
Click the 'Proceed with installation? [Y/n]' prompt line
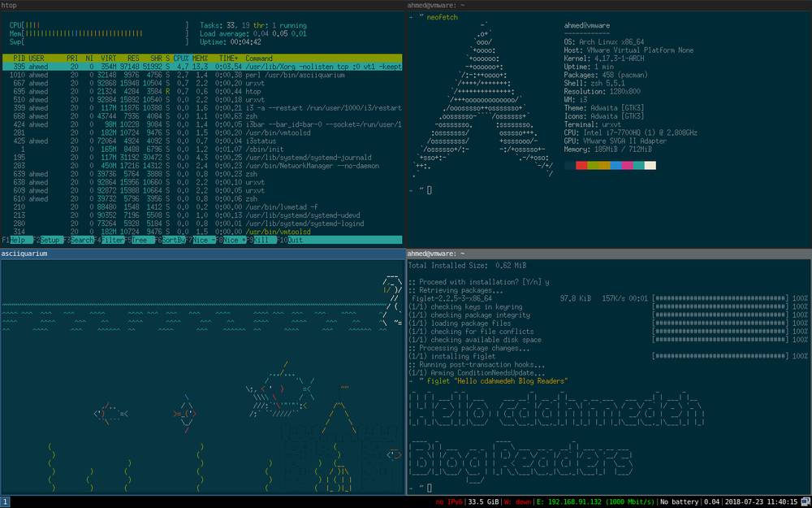click(479, 282)
